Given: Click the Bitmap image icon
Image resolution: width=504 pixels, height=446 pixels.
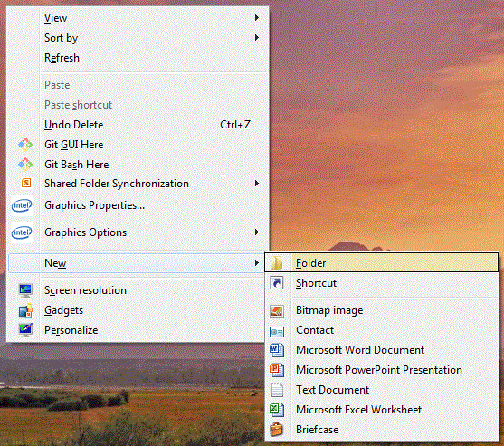Looking at the screenshot, I should (x=277, y=310).
